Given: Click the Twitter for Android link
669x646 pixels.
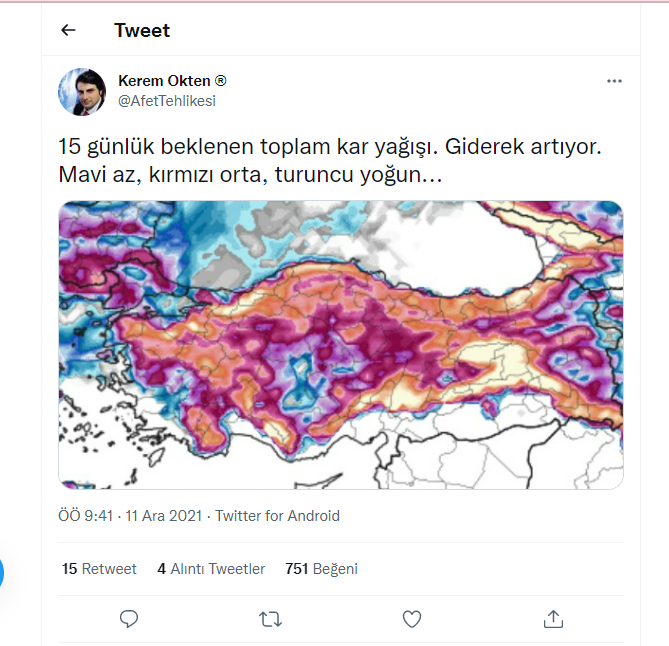Looking at the screenshot, I should point(277,516).
